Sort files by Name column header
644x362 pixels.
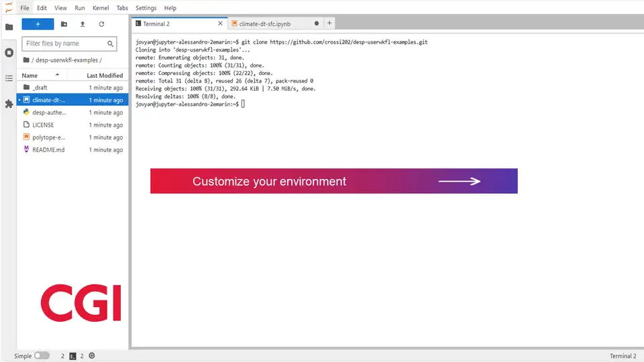coord(30,75)
